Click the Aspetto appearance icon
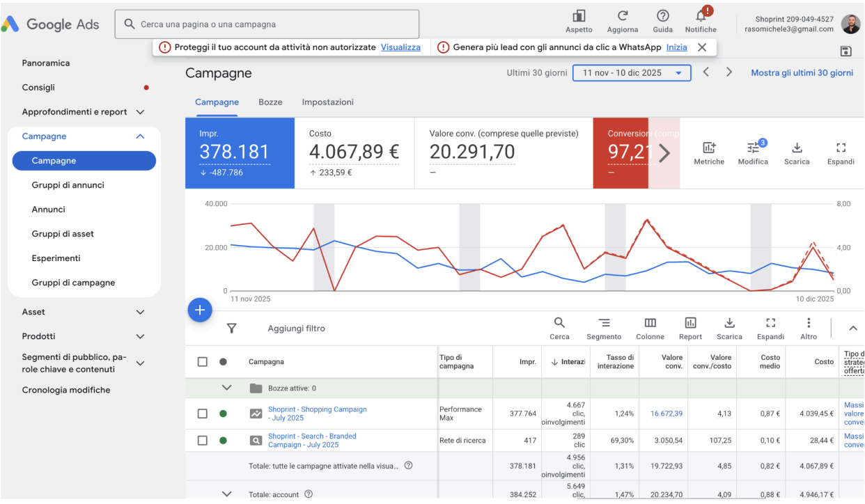The height and width of the screenshot is (504, 865). pos(579,15)
